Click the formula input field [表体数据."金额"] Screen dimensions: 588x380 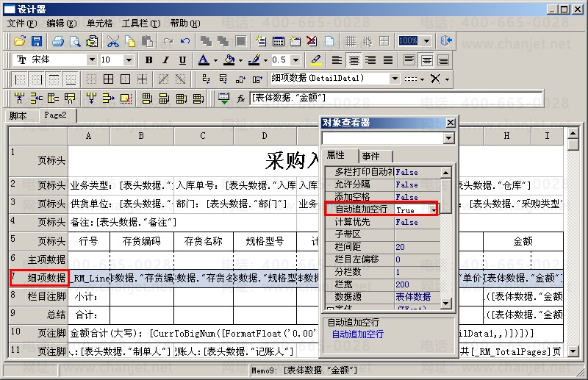[x=396, y=98]
